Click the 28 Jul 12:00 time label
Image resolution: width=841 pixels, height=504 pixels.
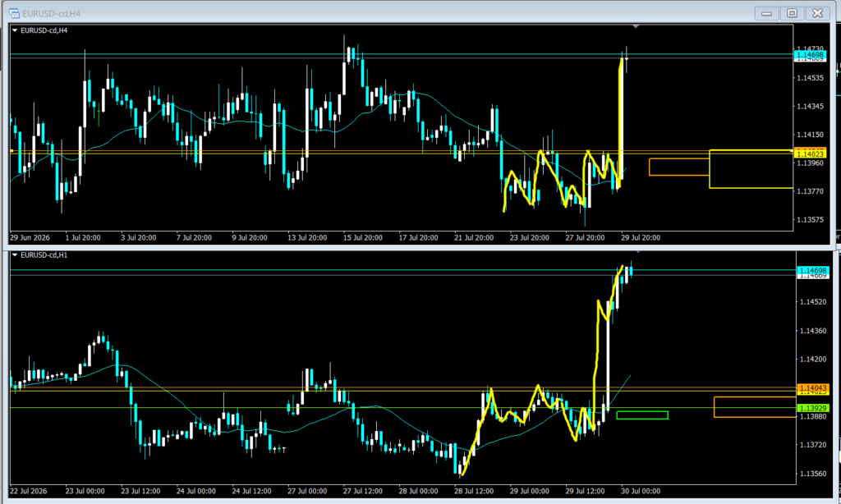[x=474, y=491]
